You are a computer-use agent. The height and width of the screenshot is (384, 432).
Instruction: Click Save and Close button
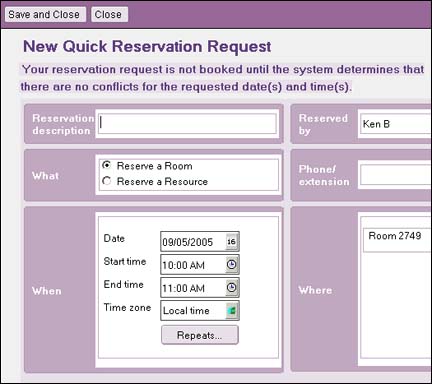45,15
